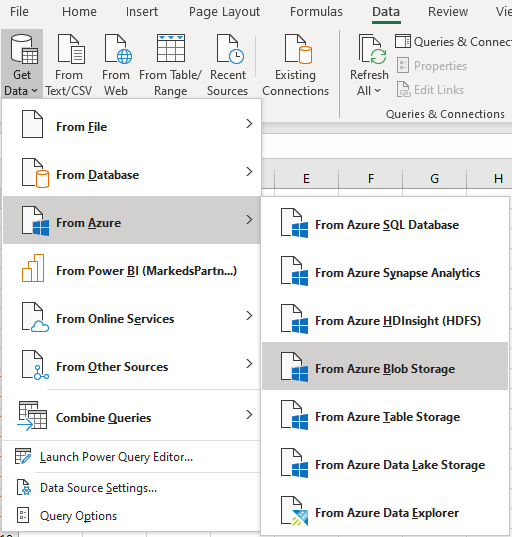The image size is (512, 537).
Task: Open Recent Sources icon
Action: 230,49
